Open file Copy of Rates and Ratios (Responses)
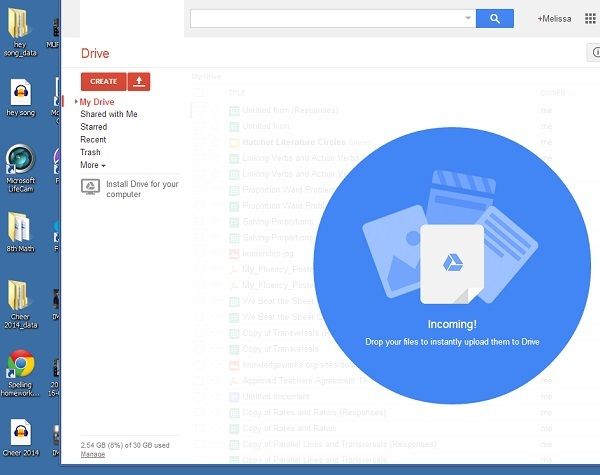Viewport: 600px width, 475px height. click(x=314, y=413)
